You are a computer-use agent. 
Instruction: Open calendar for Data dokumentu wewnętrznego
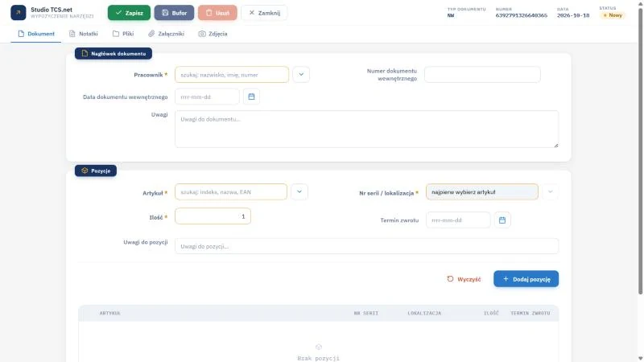point(251,97)
